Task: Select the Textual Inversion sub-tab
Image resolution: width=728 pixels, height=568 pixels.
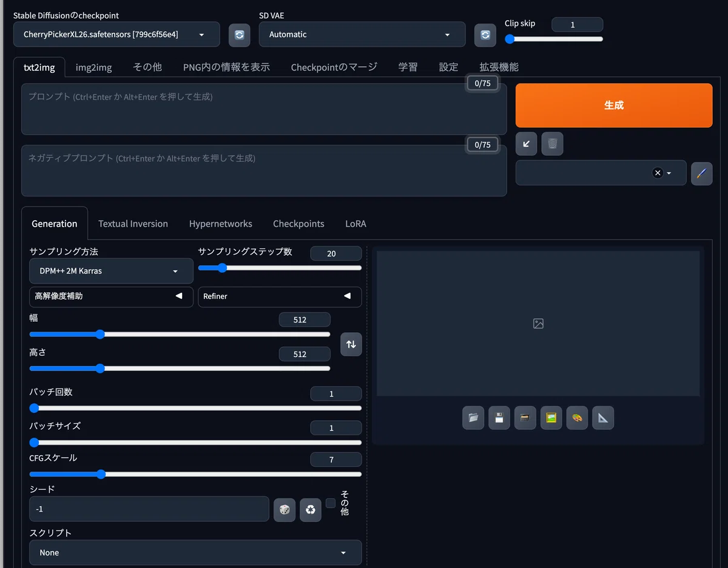Action: [133, 224]
